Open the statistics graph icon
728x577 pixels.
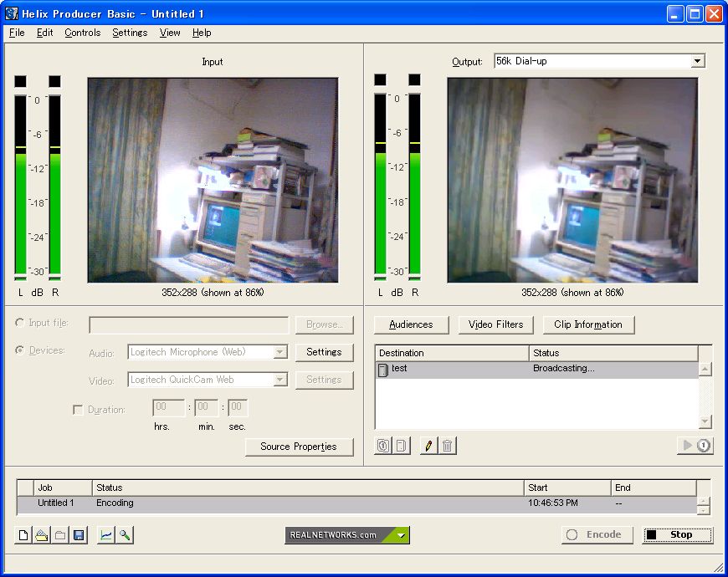click(x=106, y=535)
